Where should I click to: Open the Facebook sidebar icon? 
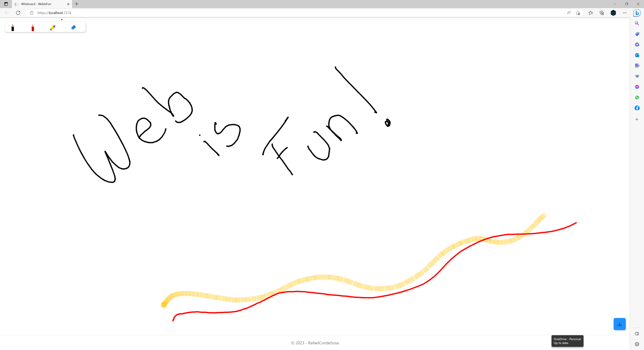[x=637, y=108]
